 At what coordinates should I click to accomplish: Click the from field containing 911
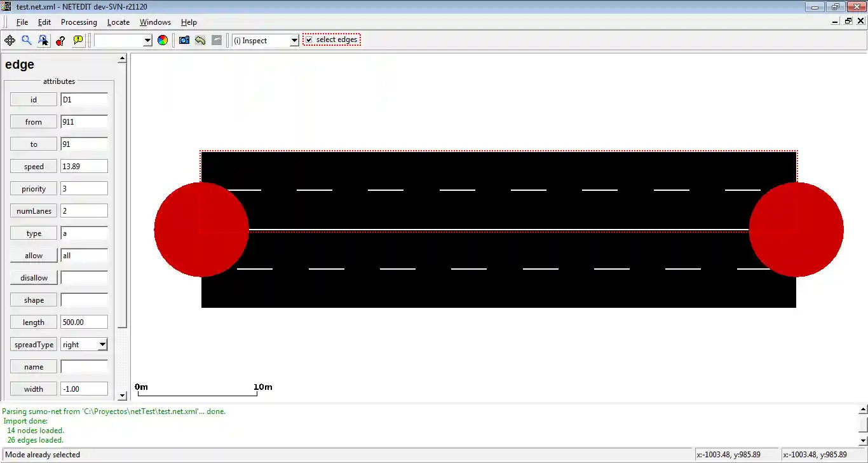coord(84,121)
